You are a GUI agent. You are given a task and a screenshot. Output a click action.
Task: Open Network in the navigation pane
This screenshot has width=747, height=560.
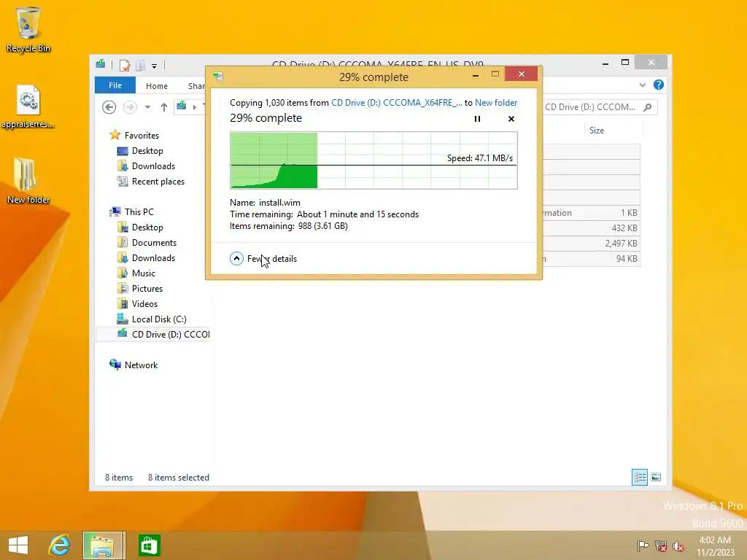pyautogui.click(x=141, y=365)
